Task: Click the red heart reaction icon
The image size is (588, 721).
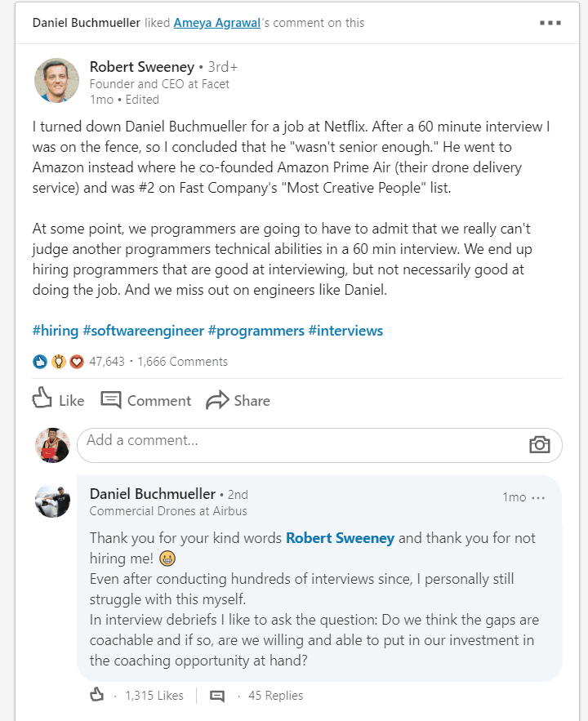Action: tap(77, 362)
